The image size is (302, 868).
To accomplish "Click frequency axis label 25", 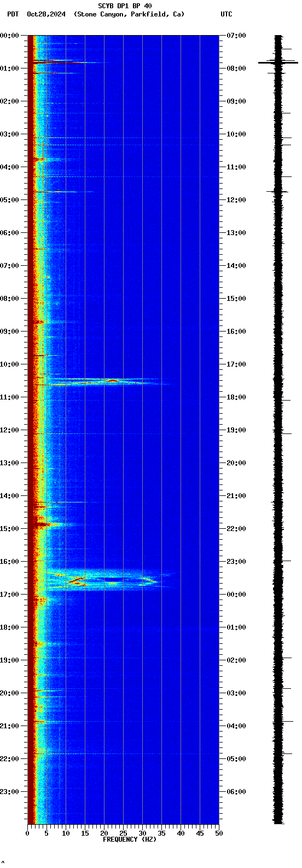I will pos(123,833).
